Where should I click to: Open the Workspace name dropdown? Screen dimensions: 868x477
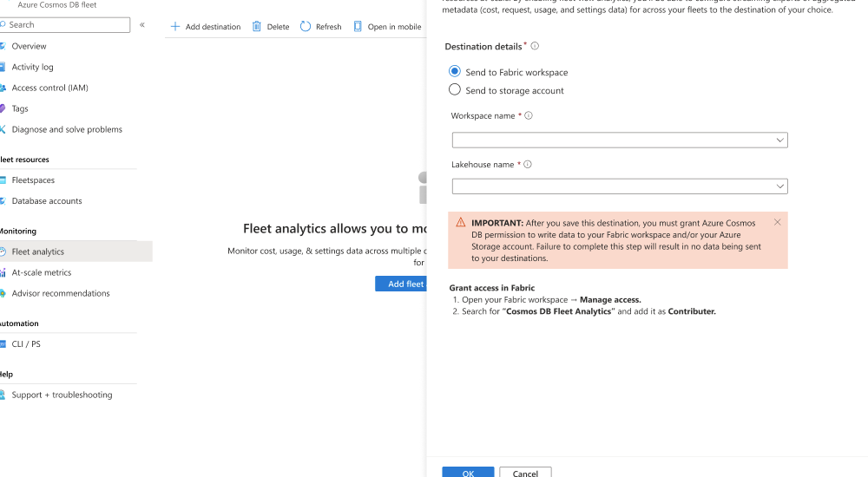coord(620,140)
